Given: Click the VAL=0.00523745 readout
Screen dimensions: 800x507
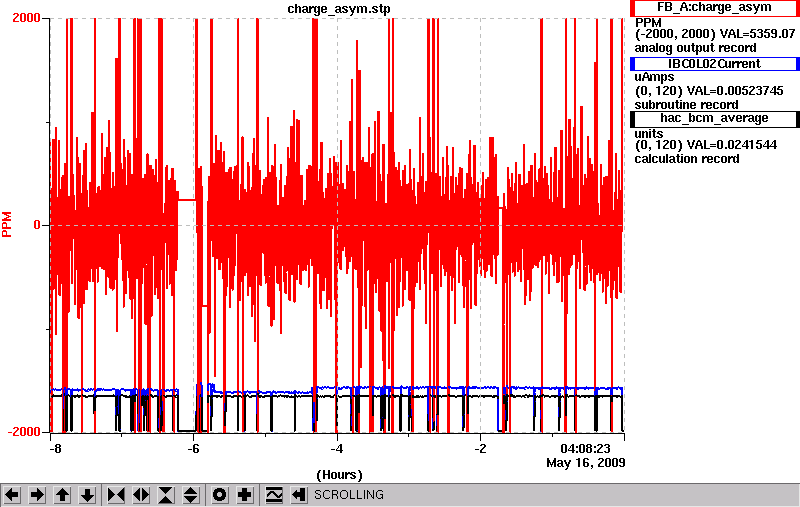Looking at the screenshot, I should (735, 91).
